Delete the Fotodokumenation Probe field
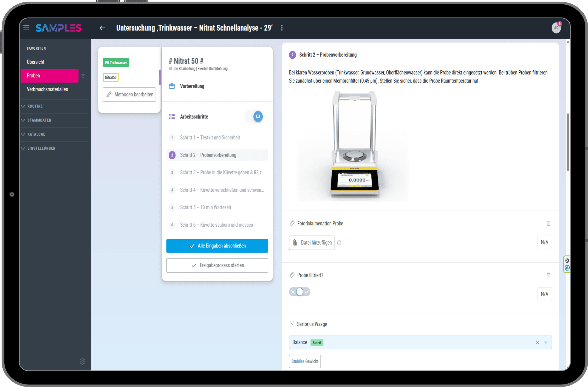 click(548, 223)
